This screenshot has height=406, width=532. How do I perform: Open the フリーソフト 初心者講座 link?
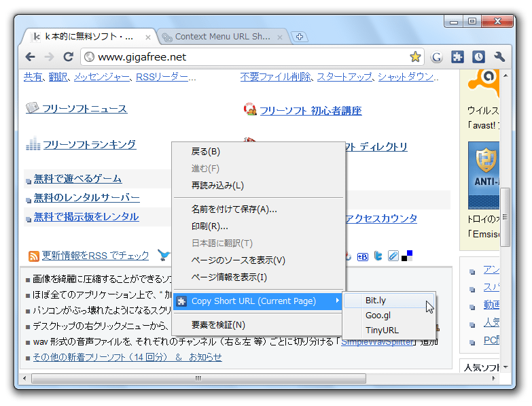311,111
